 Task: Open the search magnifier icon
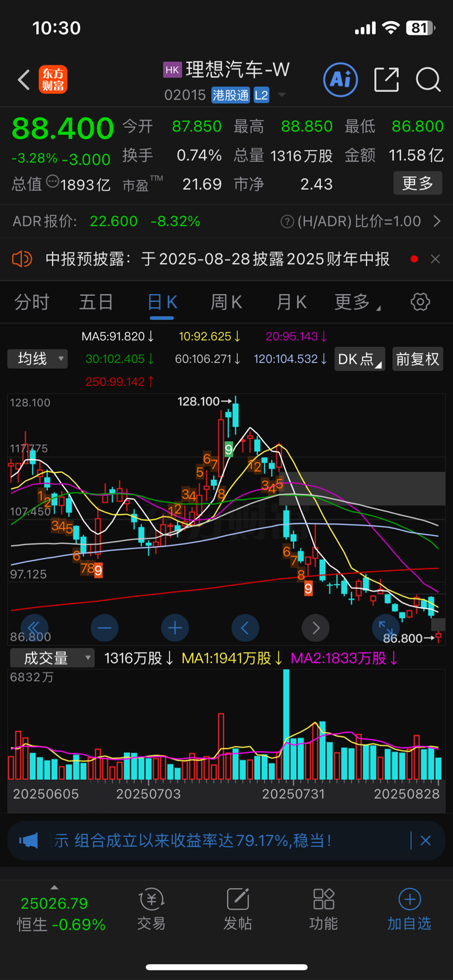[x=428, y=80]
